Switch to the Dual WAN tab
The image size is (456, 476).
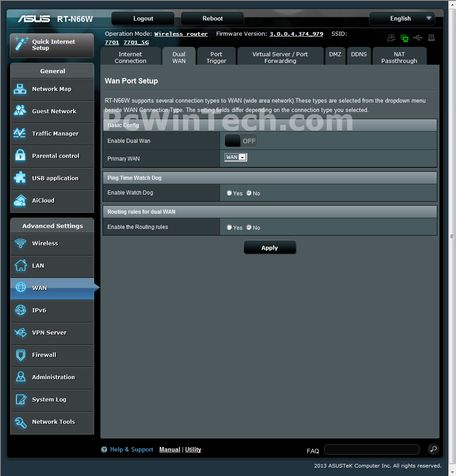pyautogui.click(x=179, y=57)
